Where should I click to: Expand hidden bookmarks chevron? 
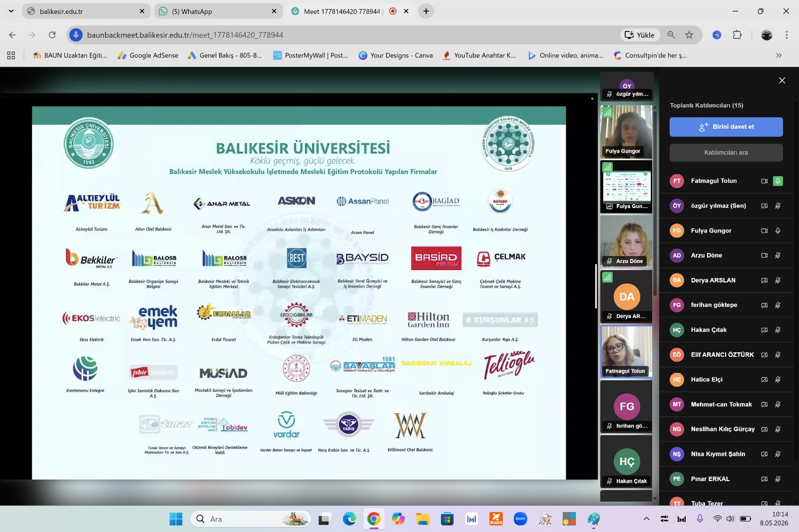pos(779,55)
